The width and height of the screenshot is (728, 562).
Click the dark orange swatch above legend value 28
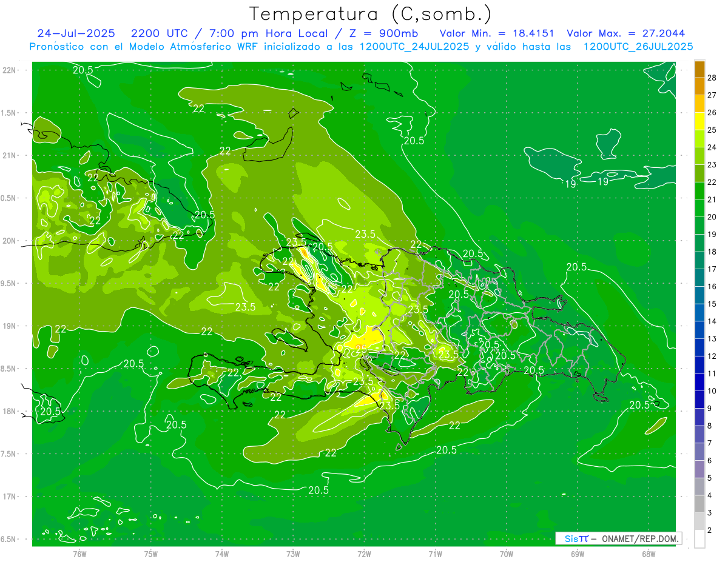tap(699, 69)
